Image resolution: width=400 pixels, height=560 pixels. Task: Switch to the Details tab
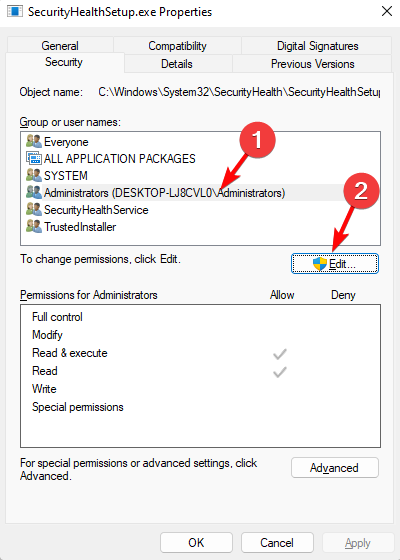pos(177,64)
